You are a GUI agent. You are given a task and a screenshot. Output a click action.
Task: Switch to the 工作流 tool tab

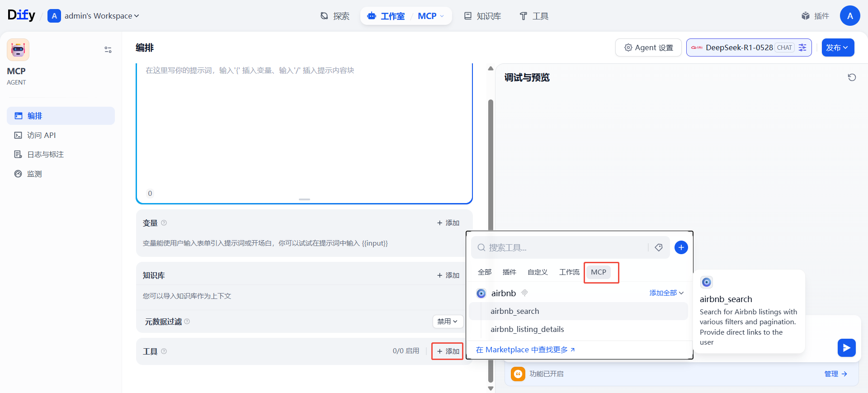click(569, 272)
